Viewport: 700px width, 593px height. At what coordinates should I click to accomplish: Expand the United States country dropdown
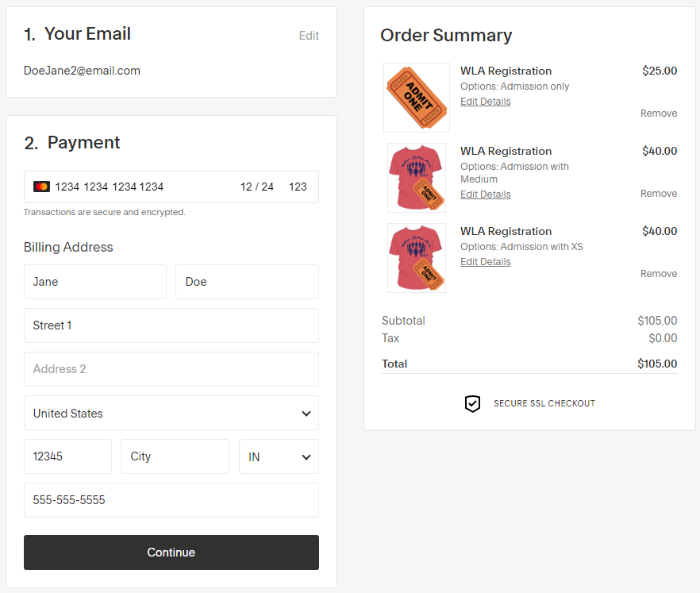(171, 413)
